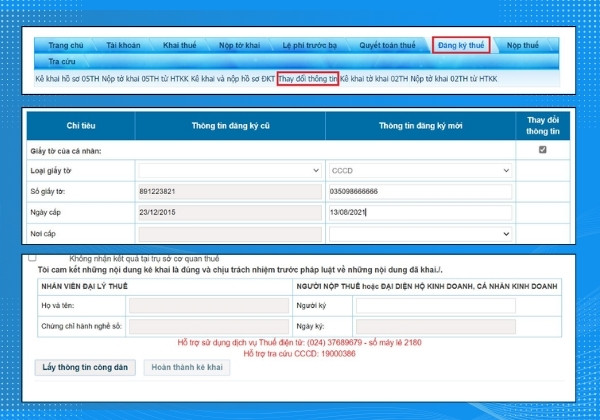Viewport: 600px width, 420px height.
Task: Click new Số giấy tờ input field
Action: point(420,191)
